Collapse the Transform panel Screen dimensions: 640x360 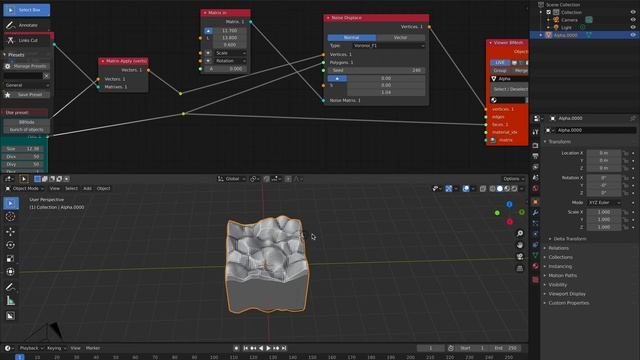(559, 142)
